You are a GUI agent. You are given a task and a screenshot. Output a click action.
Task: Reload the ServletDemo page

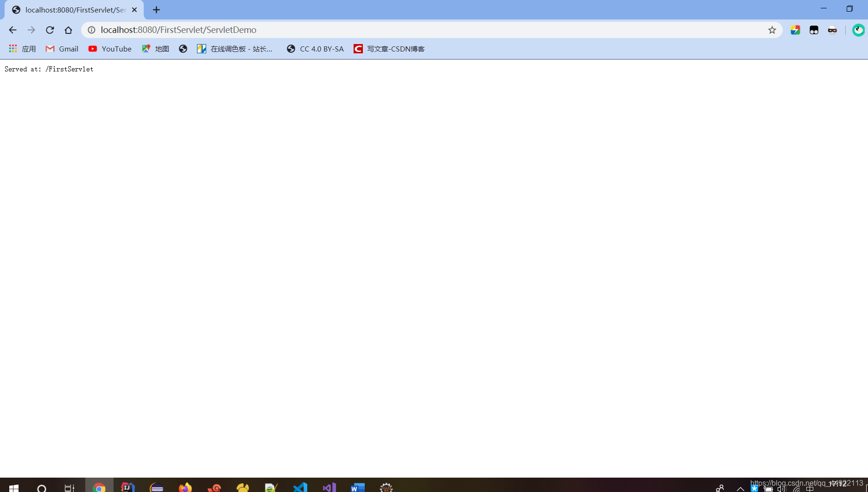[x=50, y=30]
